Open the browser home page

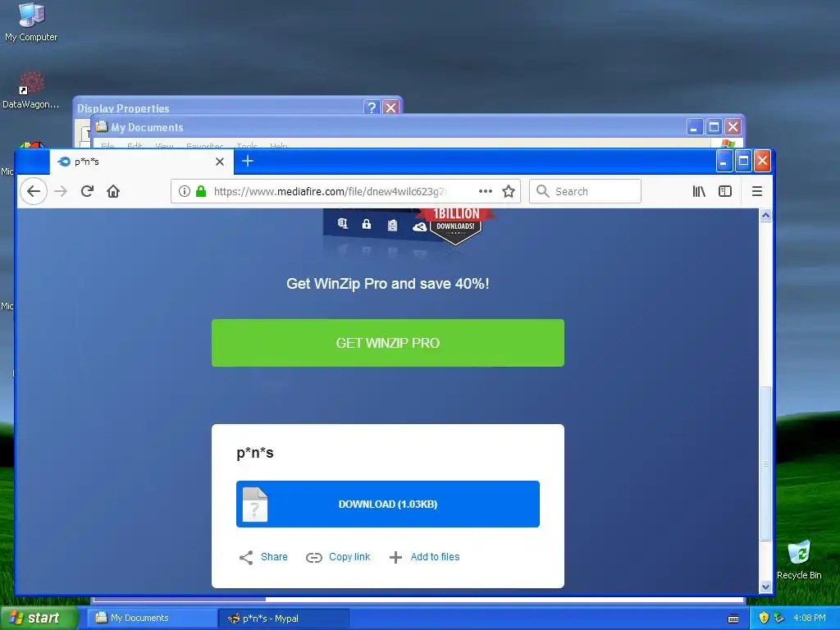coord(113,191)
